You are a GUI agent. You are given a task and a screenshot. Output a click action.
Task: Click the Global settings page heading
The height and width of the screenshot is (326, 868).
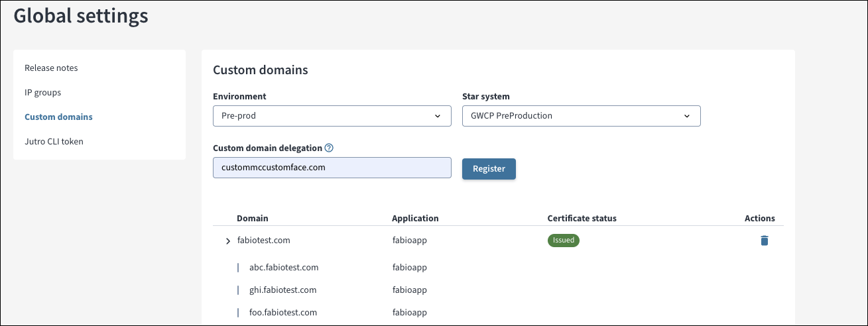[81, 15]
